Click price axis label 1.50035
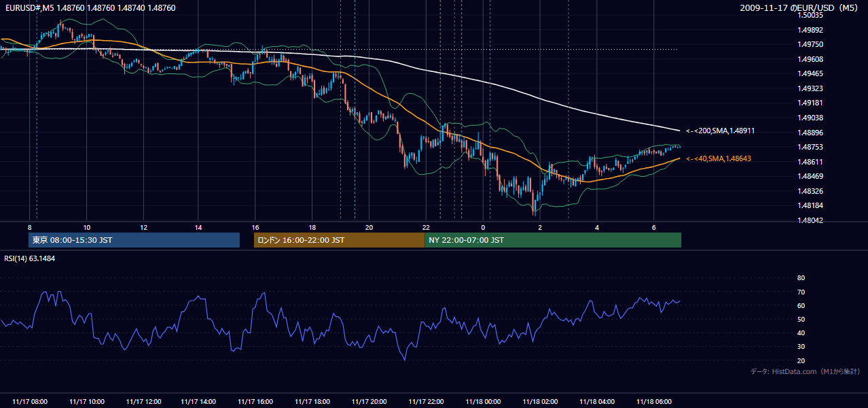The image size is (868, 408). [x=811, y=15]
